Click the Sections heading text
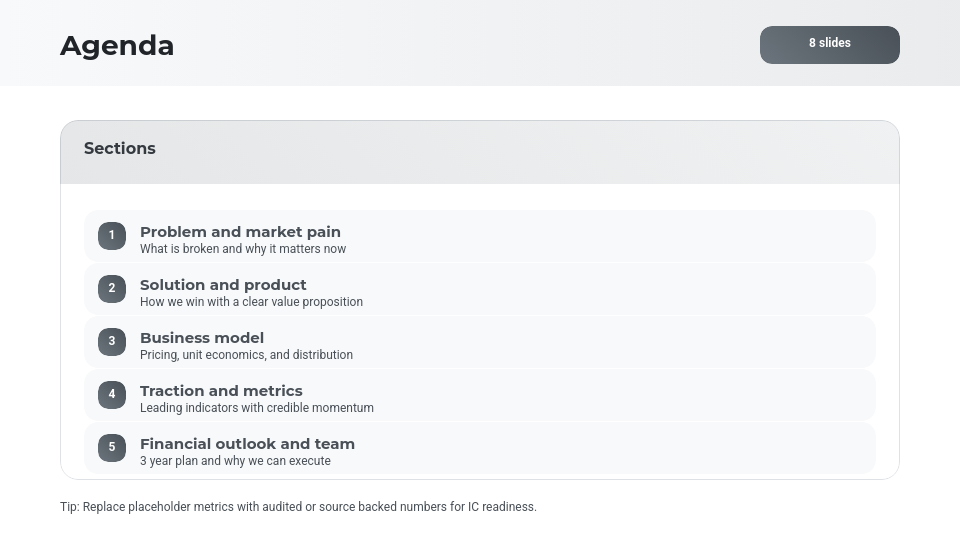 pos(120,149)
